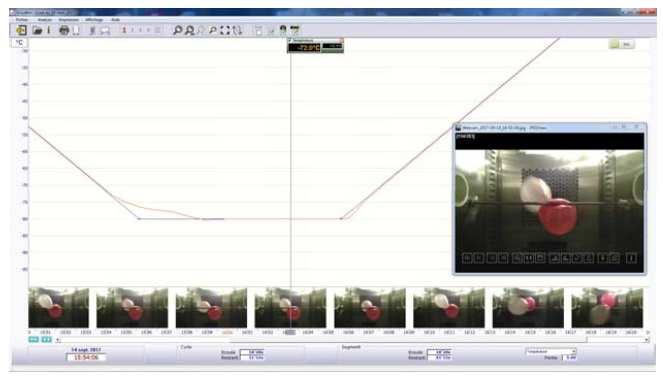The width and height of the screenshot is (663, 383).
Task: Select the first webcam thumbnail in the strip
Action: pos(58,308)
